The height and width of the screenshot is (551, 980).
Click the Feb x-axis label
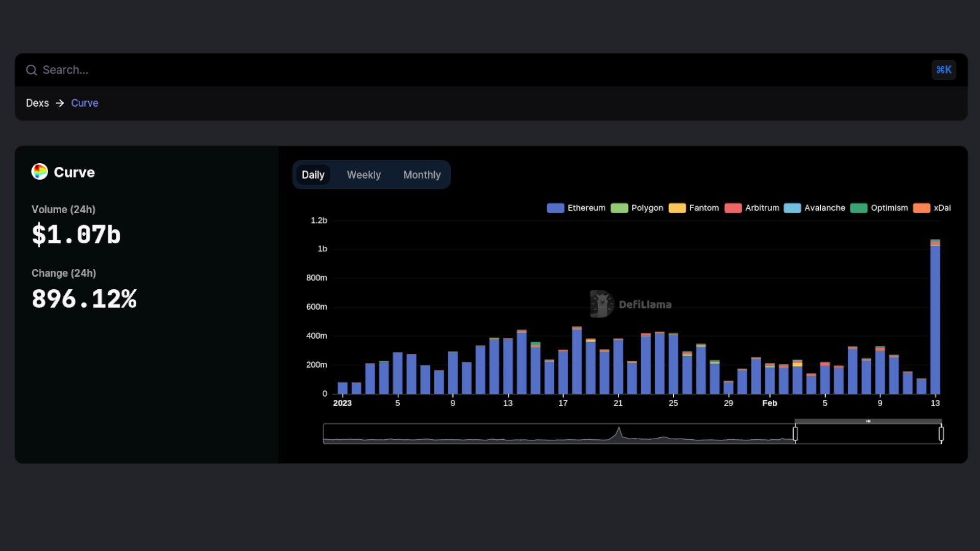click(770, 404)
